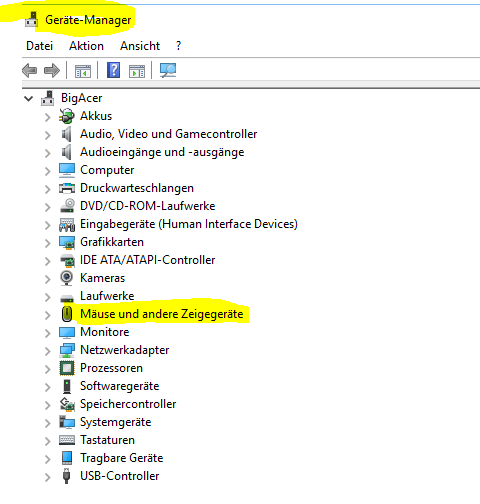
Task: Select the Tragbare Geräte label
Action: pyautogui.click(x=121, y=458)
